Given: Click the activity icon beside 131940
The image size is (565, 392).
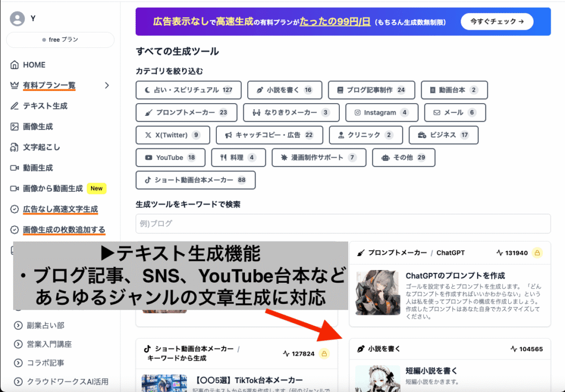Looking at the screenshot, I should (499, 253).
